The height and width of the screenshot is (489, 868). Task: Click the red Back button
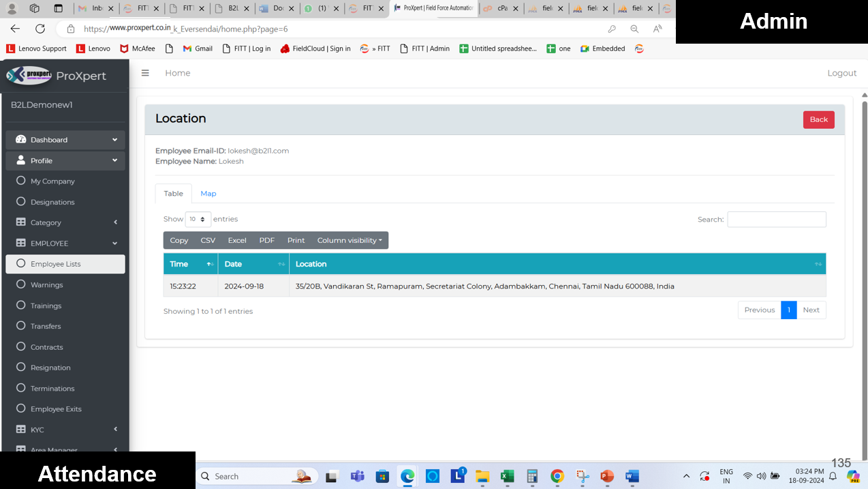(x=818, y=119)
